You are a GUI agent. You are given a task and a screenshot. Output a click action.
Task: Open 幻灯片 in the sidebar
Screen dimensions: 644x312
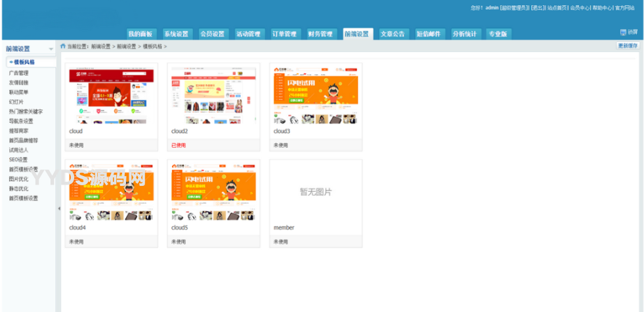click(x=16, y=102)
